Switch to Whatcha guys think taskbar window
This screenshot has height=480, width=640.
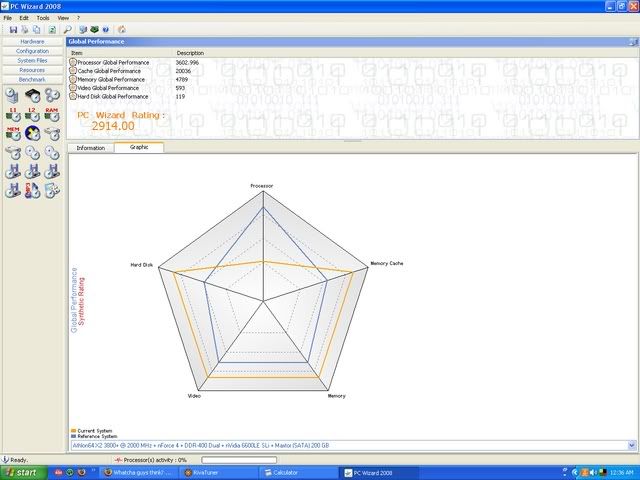click(140, 473)
